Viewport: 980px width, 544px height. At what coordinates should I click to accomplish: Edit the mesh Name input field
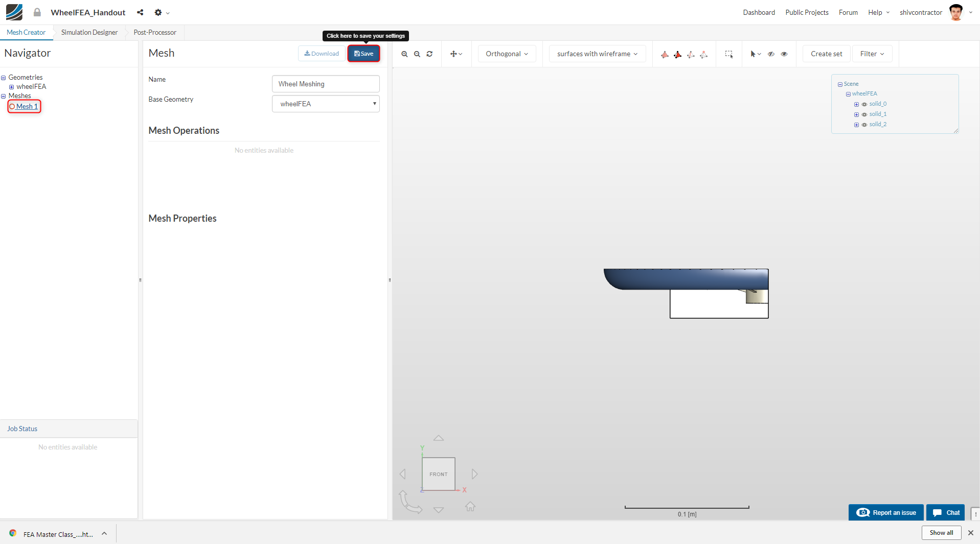click(326, 84)
